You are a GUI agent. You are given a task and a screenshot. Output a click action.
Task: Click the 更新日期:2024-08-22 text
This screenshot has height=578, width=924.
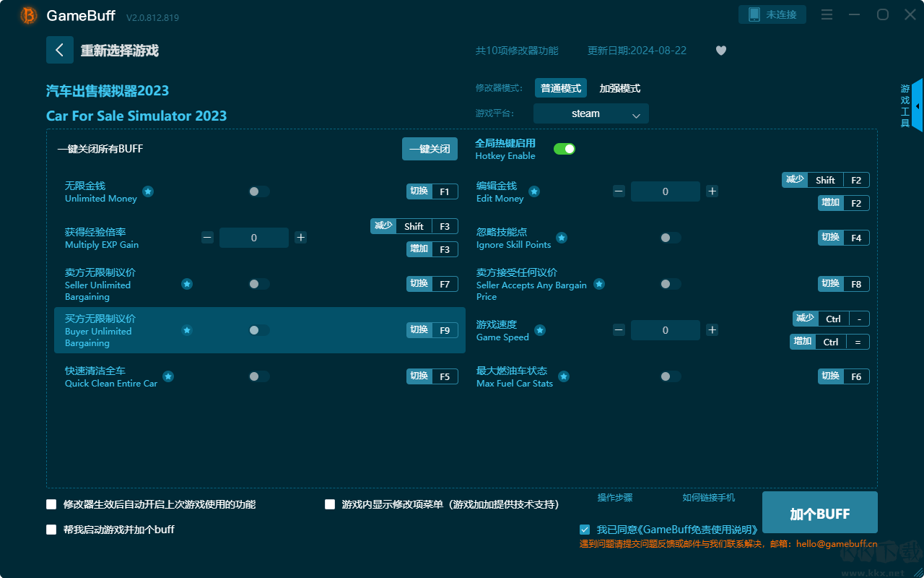pos(637,51)
